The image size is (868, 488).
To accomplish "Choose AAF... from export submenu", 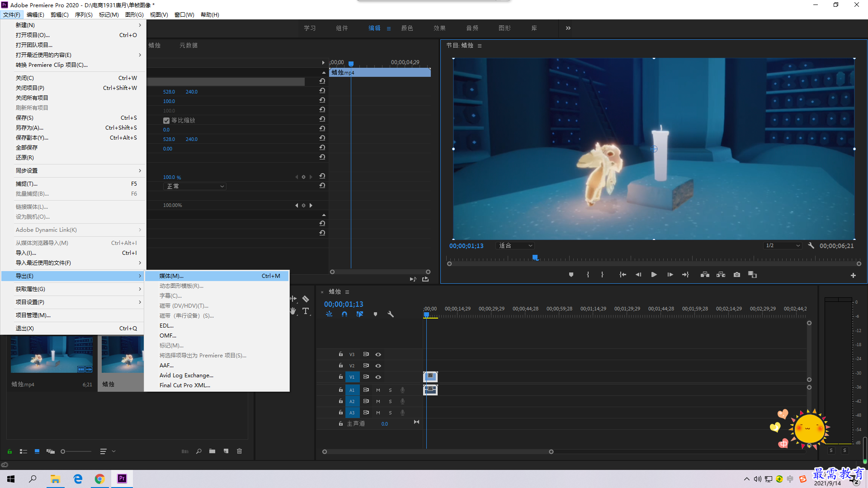I will click(217, 365).
